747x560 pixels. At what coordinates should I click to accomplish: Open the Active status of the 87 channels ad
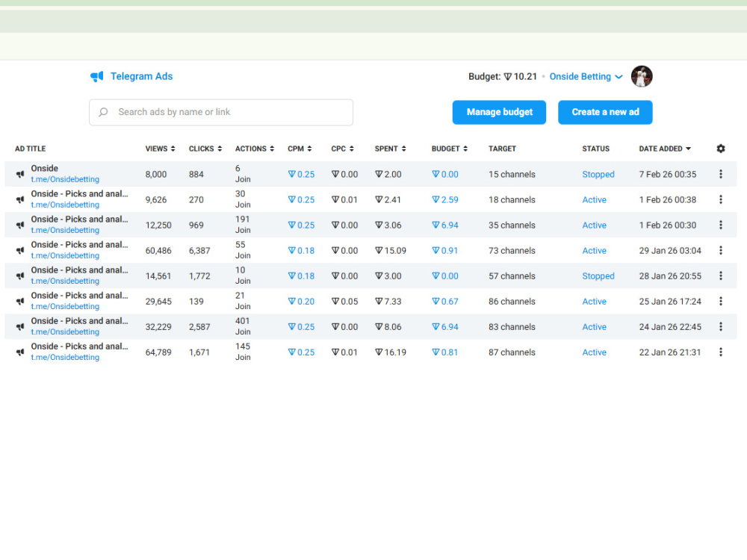coord(594,352)
